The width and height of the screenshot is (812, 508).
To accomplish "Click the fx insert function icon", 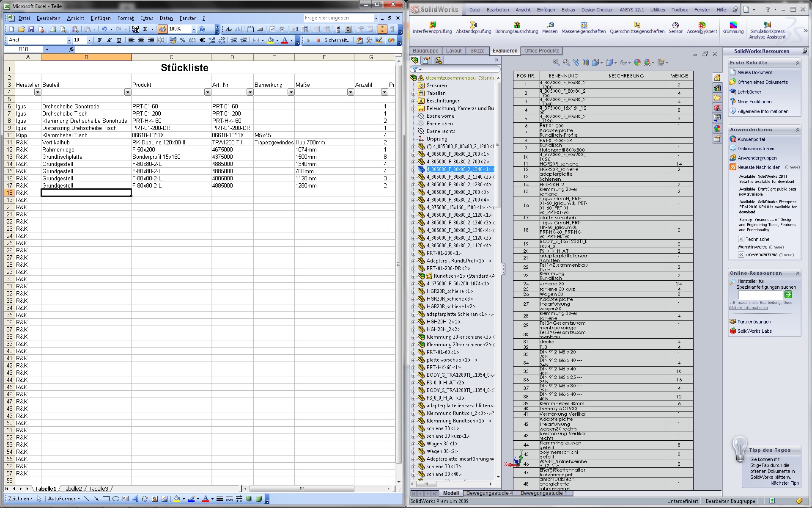I will point(71,50).
